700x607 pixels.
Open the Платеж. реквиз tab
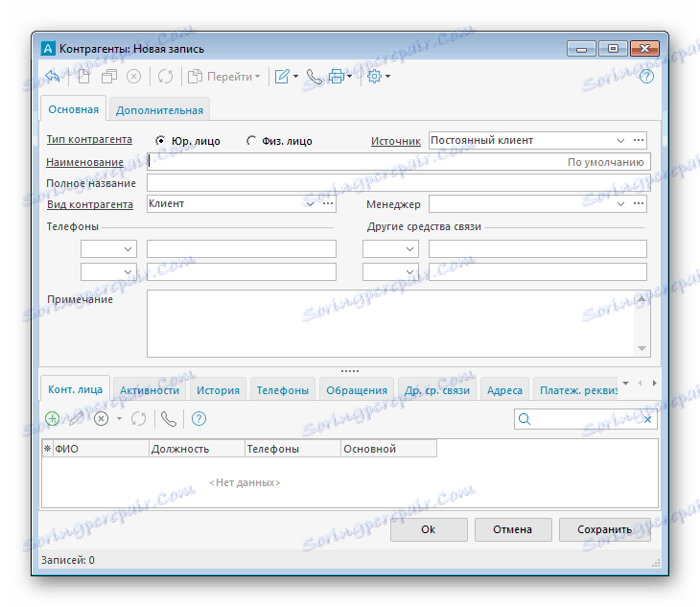576,390
